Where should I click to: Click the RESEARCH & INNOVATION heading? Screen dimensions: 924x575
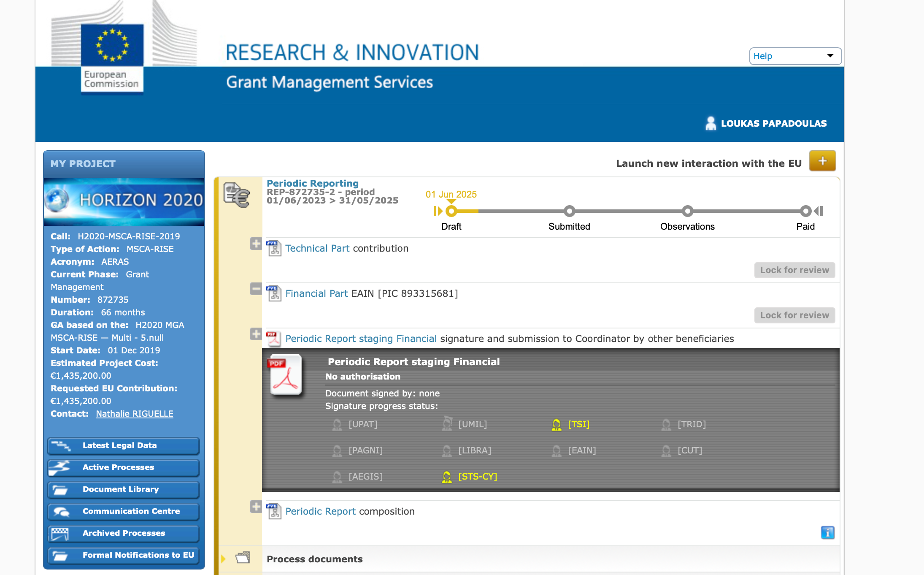pos(352,53)
